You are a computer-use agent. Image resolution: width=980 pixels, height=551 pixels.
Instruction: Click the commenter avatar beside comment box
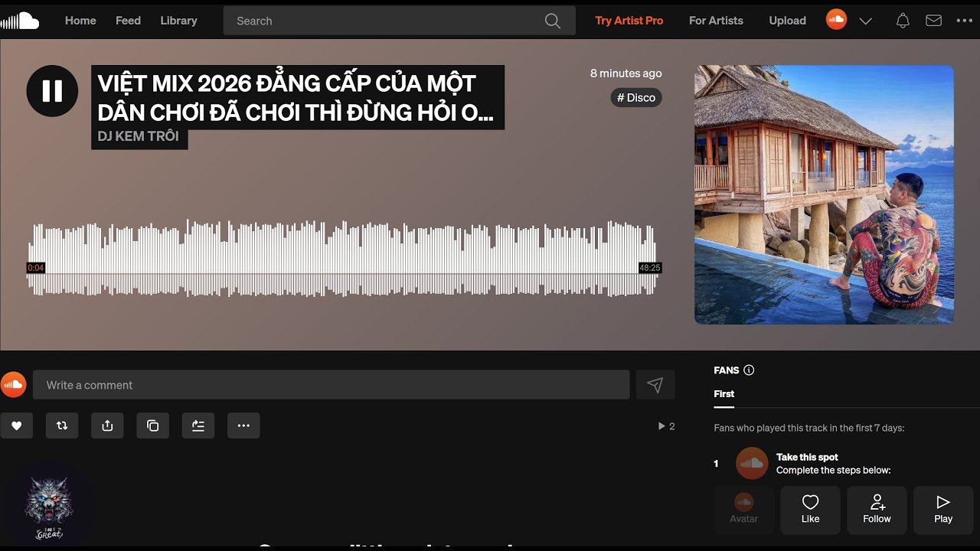13,385
